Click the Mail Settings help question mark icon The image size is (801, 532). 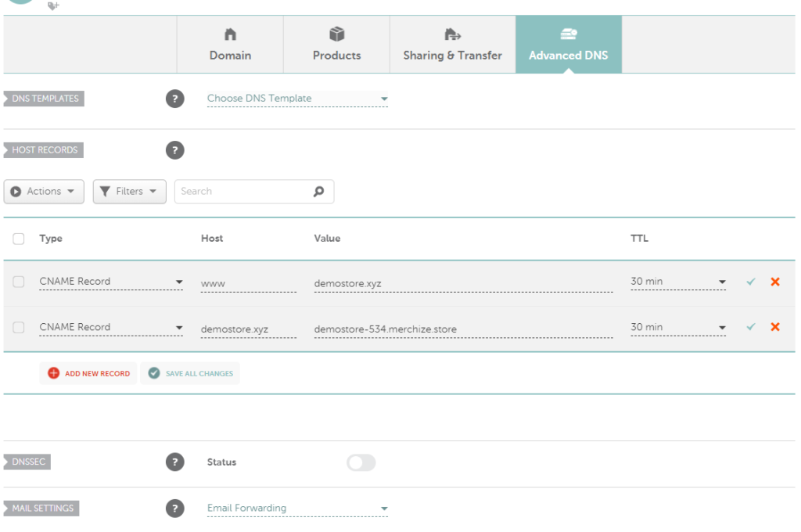click(174, 509)
